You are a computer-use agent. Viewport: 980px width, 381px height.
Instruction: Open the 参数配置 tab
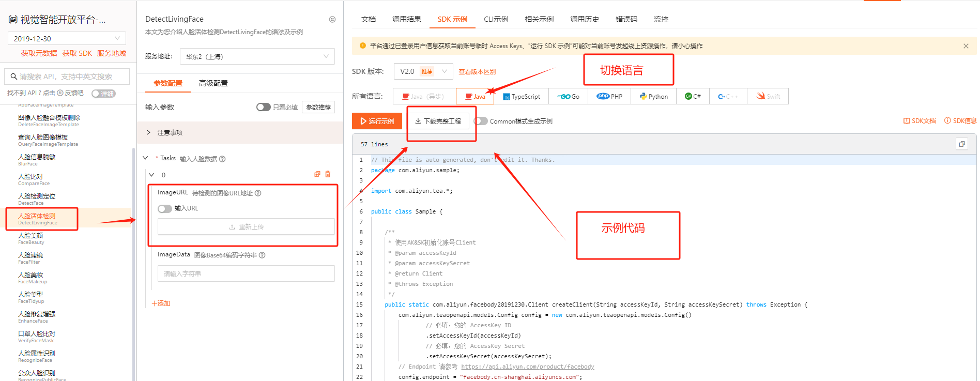click(168, 83)
